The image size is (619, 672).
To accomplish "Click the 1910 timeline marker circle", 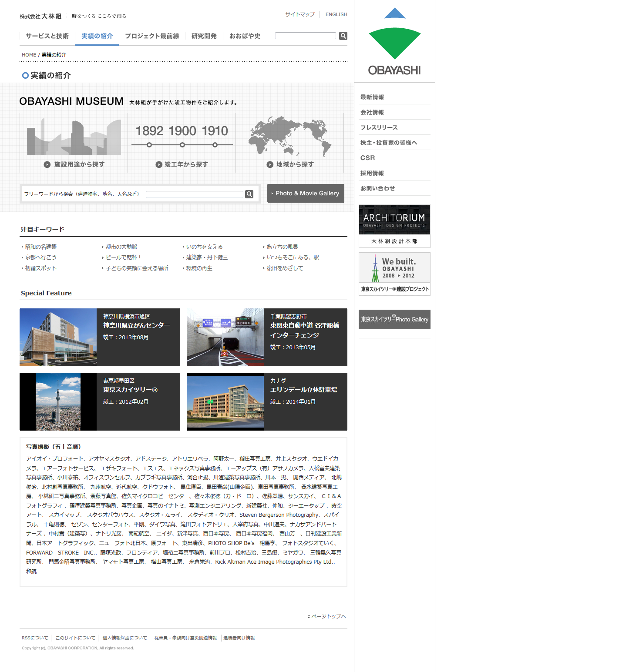I will click(x=215, y=145).
